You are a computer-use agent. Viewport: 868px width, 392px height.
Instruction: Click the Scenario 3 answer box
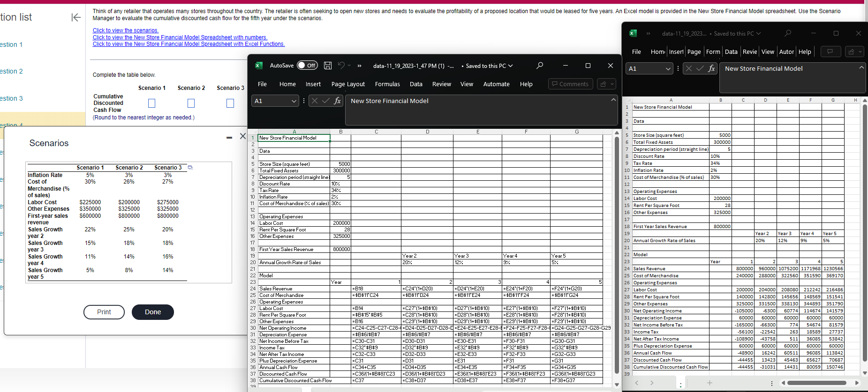pyautogui.click(x=230, y=103)
